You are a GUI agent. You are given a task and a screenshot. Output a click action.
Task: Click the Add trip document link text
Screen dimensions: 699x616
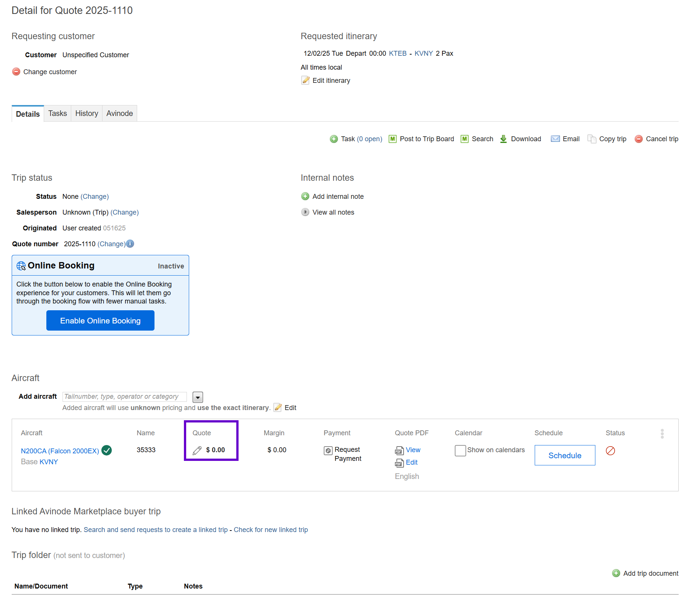coord(651,573)
